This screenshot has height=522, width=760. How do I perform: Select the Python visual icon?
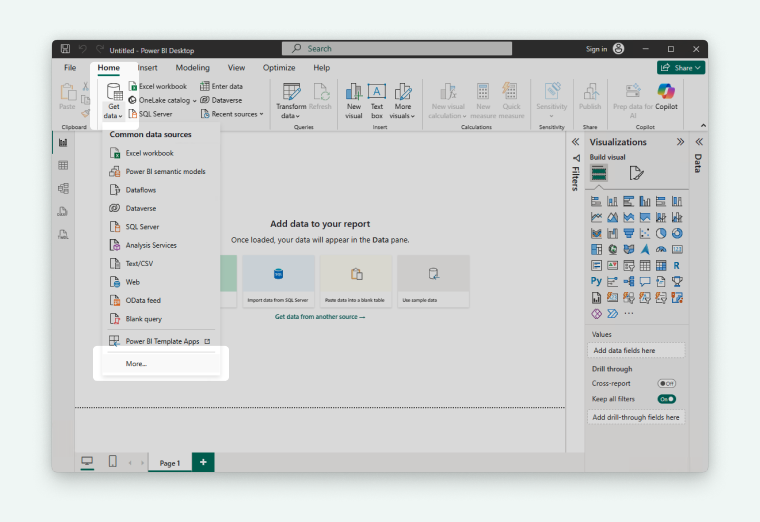click(596, 281)
